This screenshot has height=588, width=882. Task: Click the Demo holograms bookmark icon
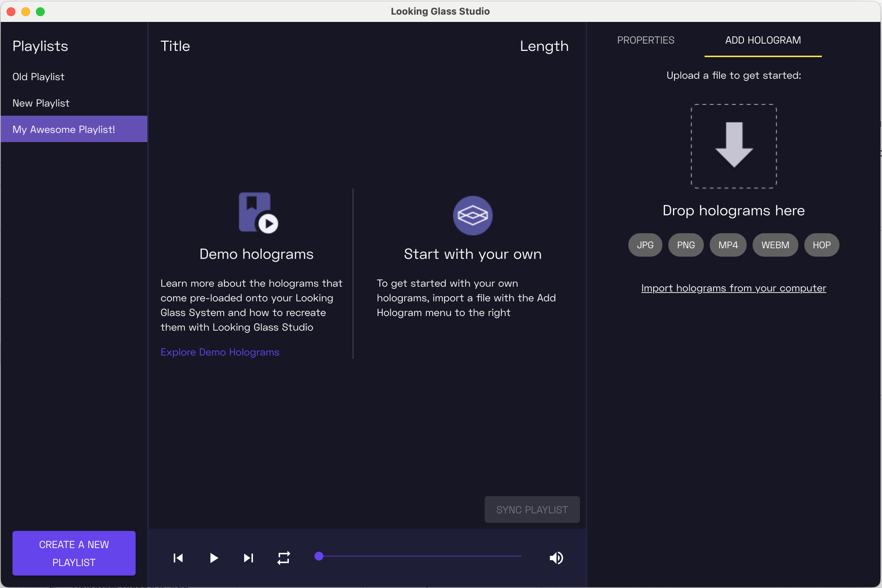(x=258, y=213)
